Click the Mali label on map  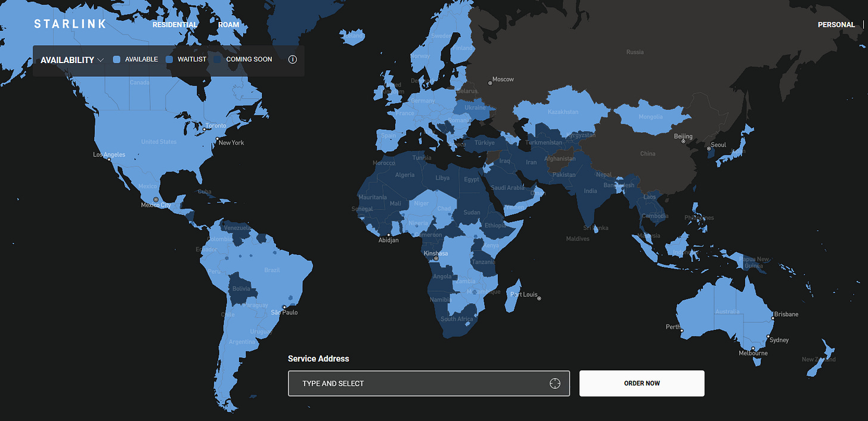click(x=395, y=204)
